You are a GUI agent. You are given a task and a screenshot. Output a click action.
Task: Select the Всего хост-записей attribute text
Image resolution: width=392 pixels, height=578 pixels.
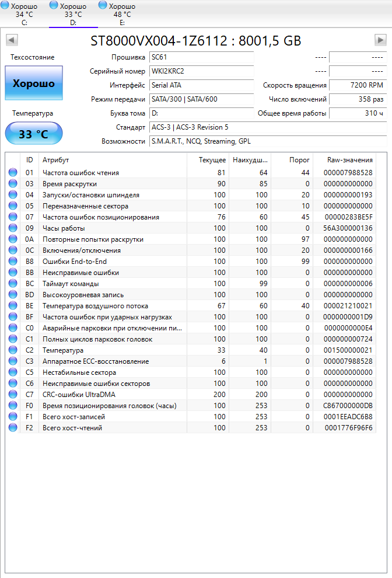point(73,416)
